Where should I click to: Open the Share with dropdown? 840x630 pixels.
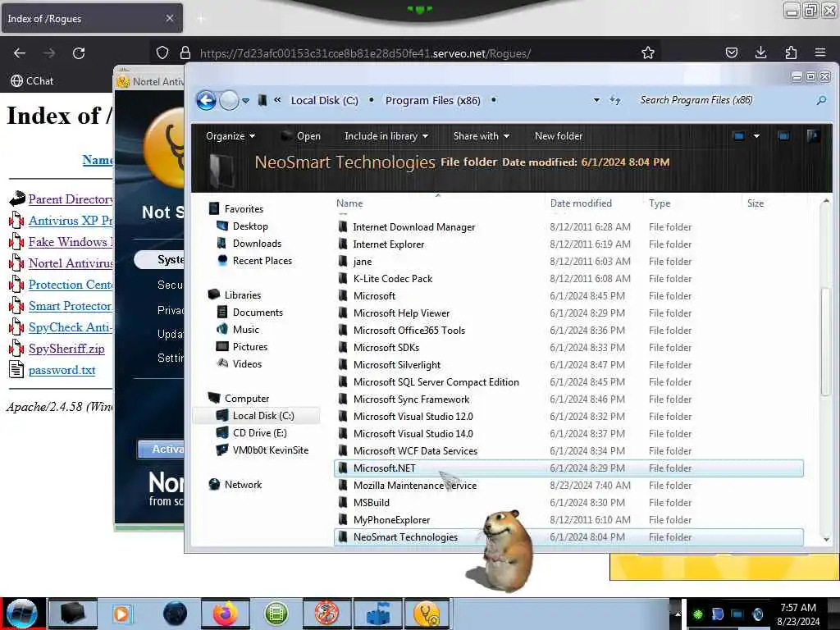[x=481, y=136]
